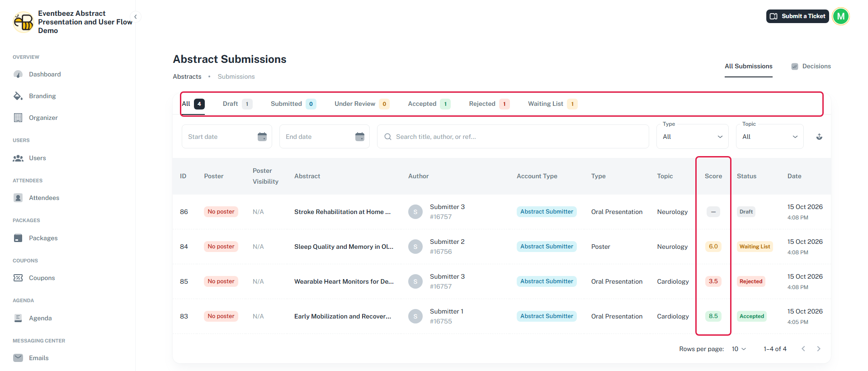Click the Abstracts breadcrumb link
Image resolution: width=868 pixels, height=371 pixels.
(x=187, y=76)
